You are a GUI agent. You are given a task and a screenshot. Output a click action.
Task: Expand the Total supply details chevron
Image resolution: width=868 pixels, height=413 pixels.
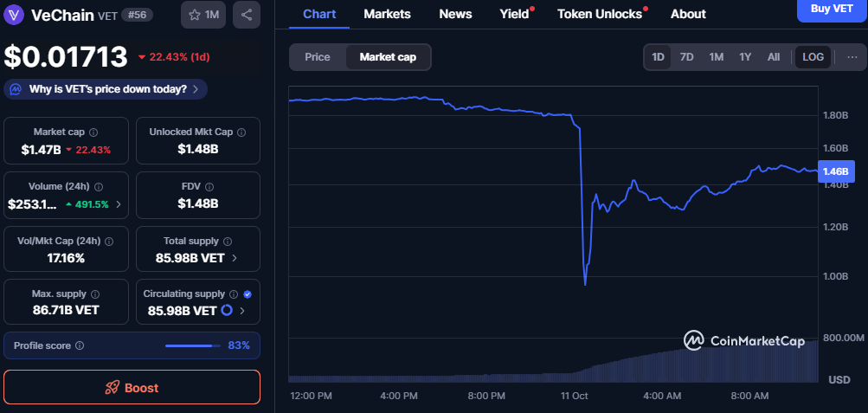click(x=235, y=257)
